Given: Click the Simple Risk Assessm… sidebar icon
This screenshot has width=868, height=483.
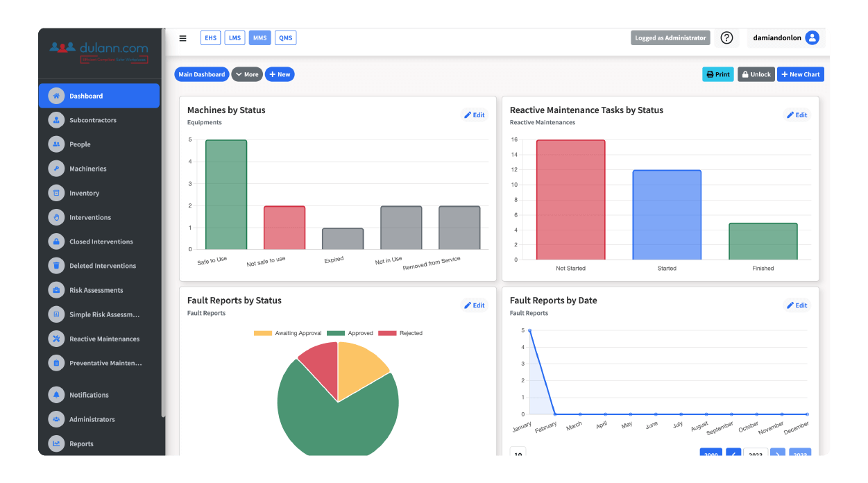Looking at the screenshot, I should tap(56, 314).
